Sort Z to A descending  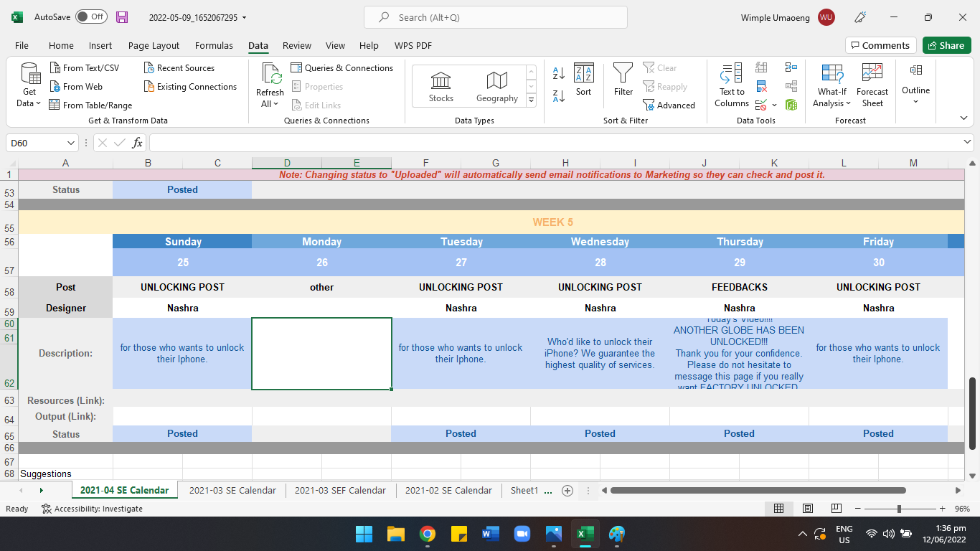tap(559, 95)
